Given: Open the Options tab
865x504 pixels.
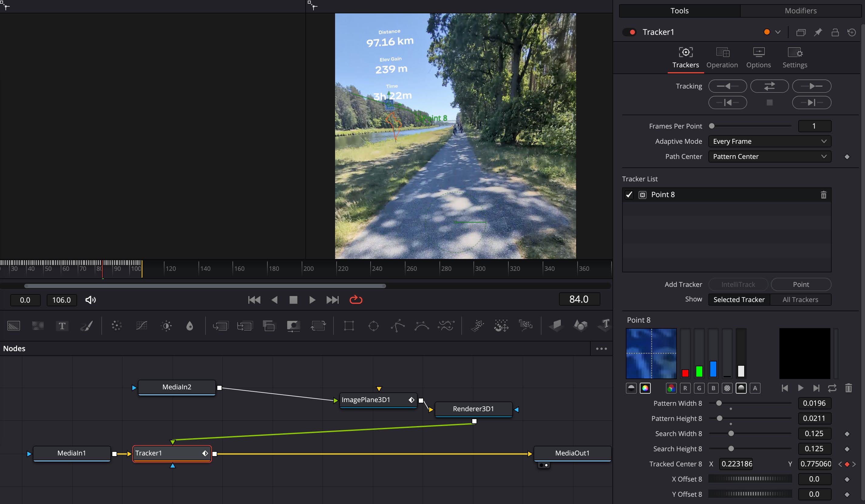Looking at the screenshot, I should tap(758, 58).
